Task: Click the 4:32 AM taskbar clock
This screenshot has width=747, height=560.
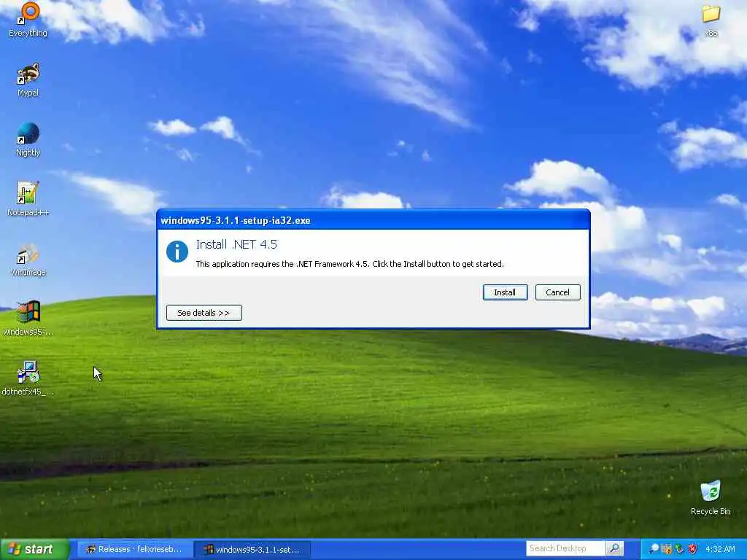Action: tap(720, 549)
